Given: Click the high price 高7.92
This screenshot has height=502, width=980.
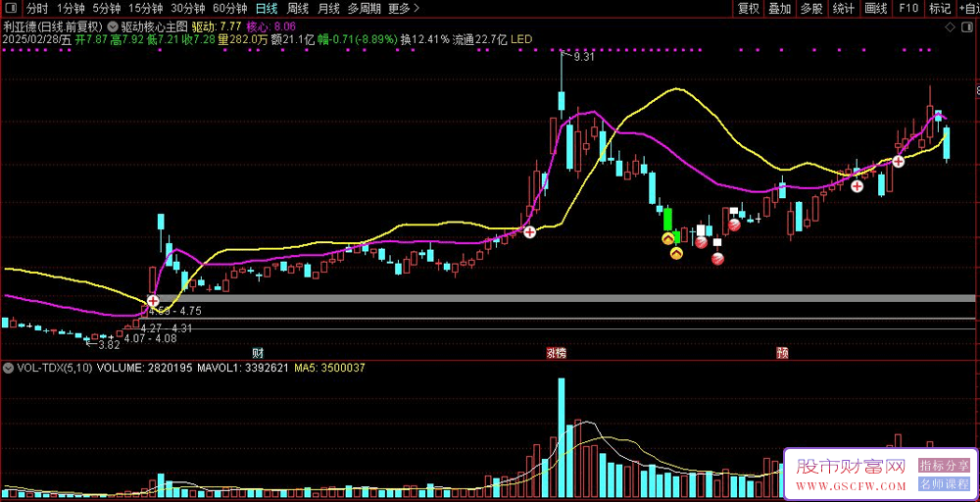Looking at the screenshot, I should pos(127,39).
